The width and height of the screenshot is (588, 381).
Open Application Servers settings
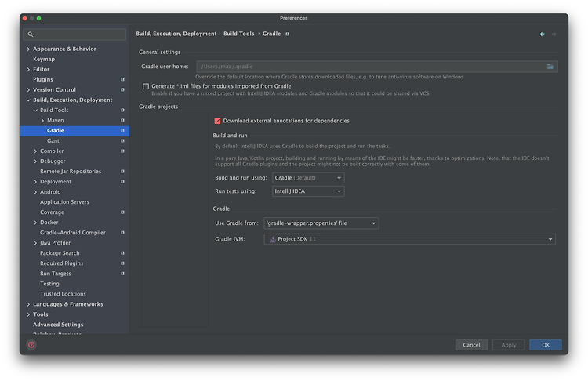[x=64, y=202]
